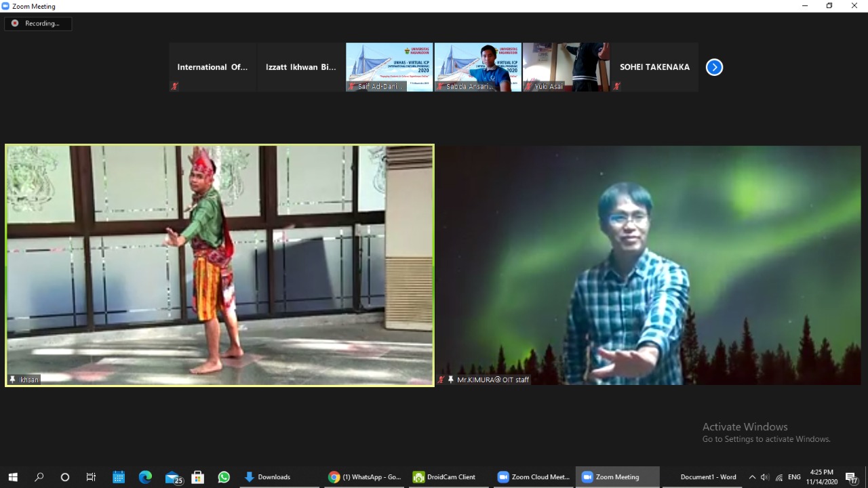Image resolution: width=868 pixels, height=488 pixels.
Task: Click the Yuki Asai video thumbnail
Action: click(x=566, y=67)
